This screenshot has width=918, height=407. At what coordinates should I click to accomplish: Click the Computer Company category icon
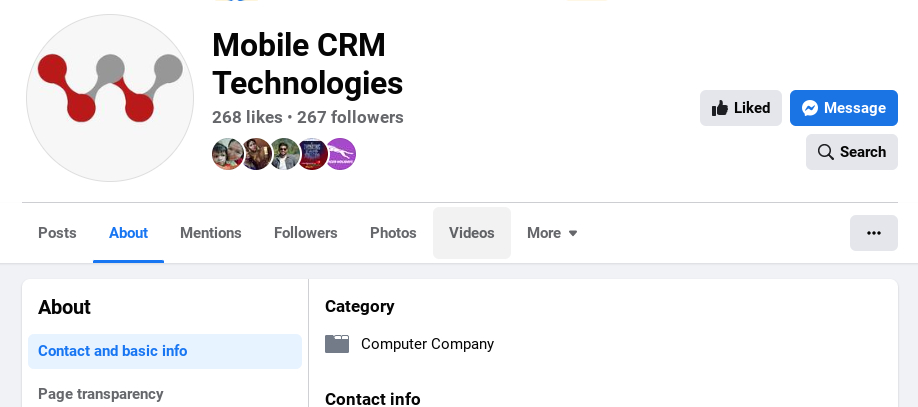pos(337,344)
